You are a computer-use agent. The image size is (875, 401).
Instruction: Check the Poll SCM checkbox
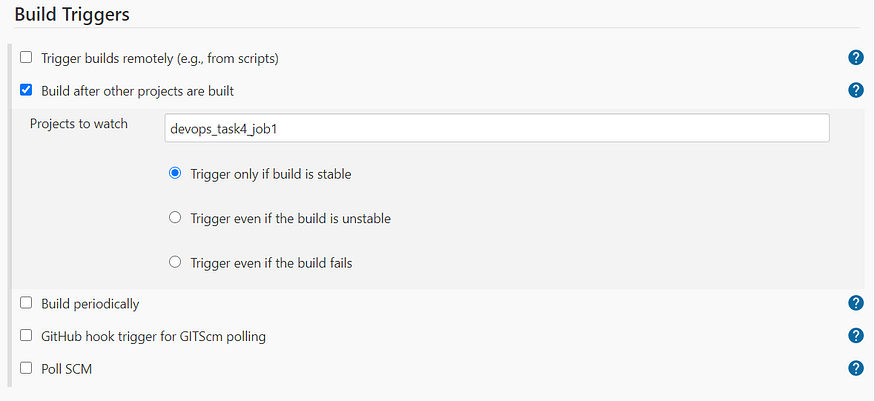pyautogui.click(x=26, y=369)
